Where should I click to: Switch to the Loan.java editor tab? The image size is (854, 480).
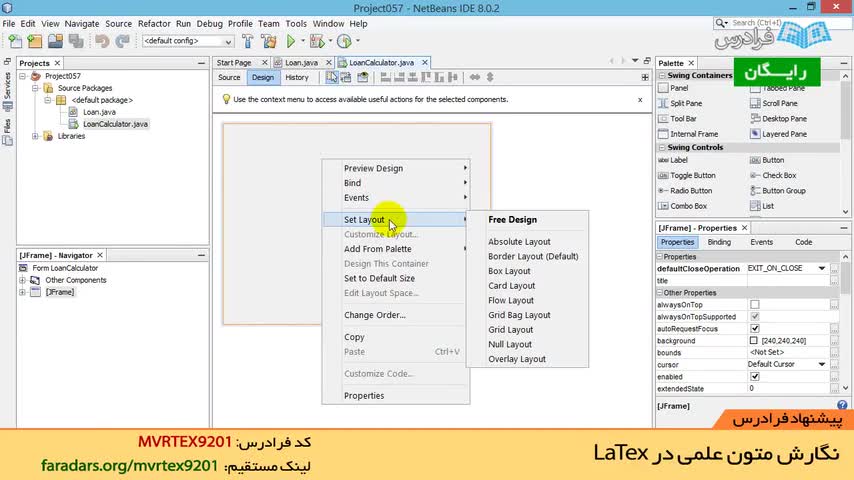point(301,63)
